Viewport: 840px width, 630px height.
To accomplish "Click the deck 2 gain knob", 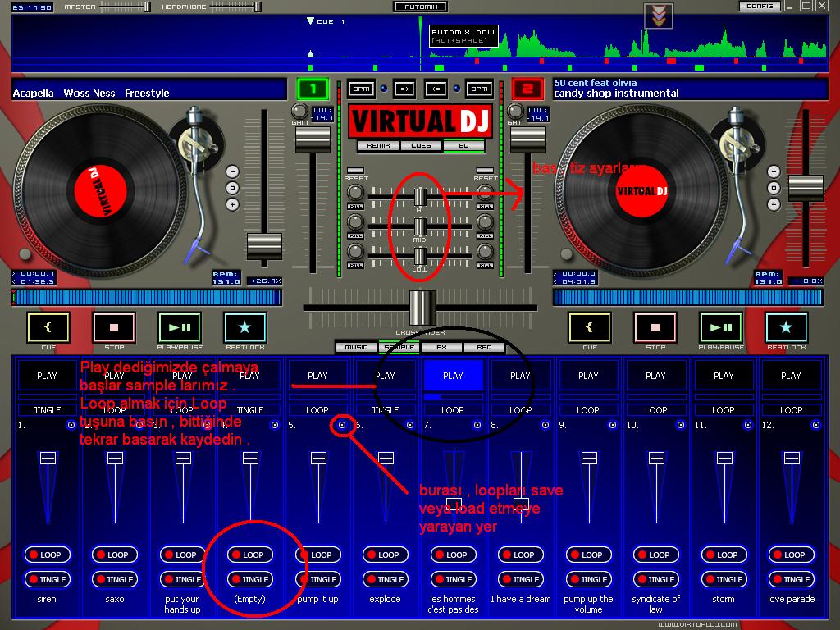I will (x=515, y=111).
